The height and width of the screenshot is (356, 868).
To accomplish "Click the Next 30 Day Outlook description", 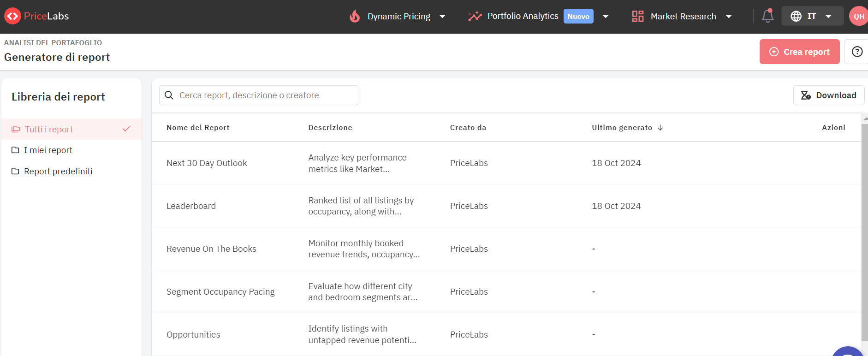I will click(357, 163).
